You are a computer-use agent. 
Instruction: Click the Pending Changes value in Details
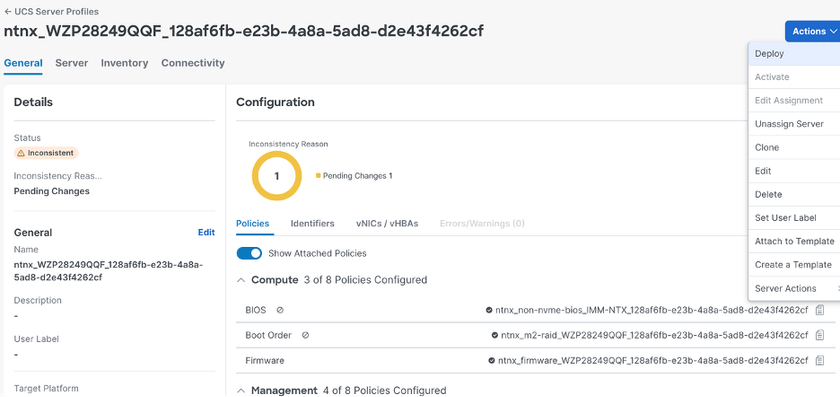(51, 191)
